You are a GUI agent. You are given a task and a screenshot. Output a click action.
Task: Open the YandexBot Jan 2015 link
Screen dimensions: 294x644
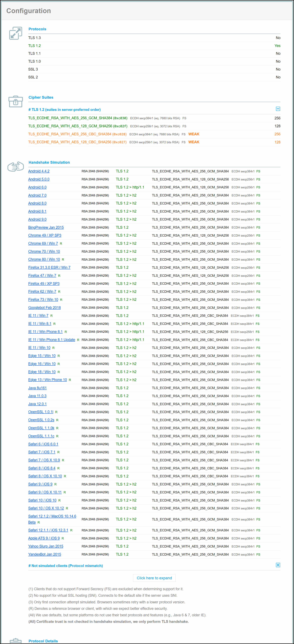click(x=44, y=554)
